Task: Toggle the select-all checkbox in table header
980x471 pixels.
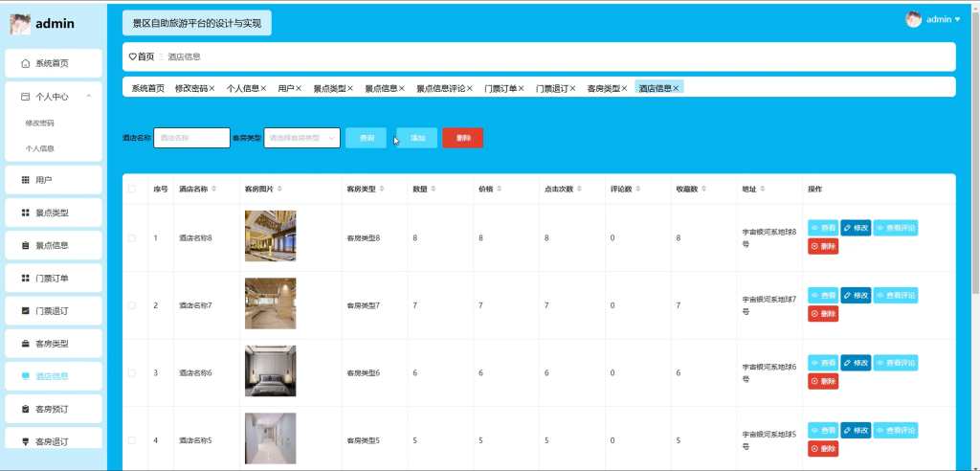Action: coord(132,189)
